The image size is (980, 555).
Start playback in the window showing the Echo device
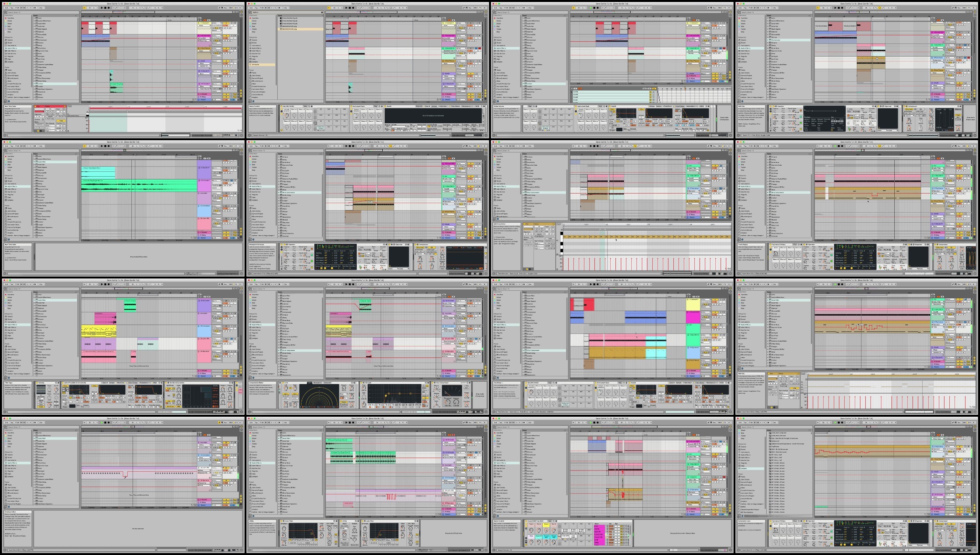click(x=346, y=284)
